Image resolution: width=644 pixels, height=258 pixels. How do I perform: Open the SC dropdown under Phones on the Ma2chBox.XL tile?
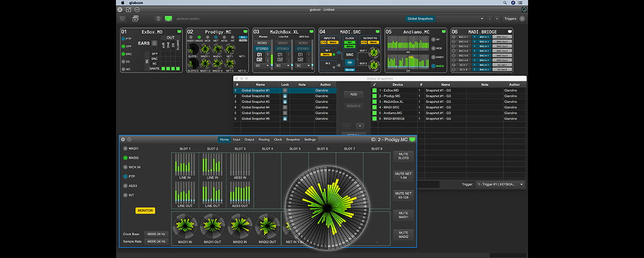coord(262,66)
